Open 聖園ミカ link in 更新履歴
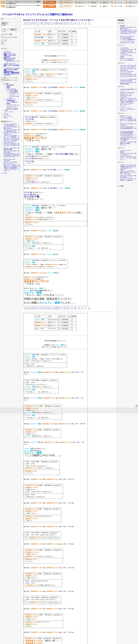 (x=123, y=152)
